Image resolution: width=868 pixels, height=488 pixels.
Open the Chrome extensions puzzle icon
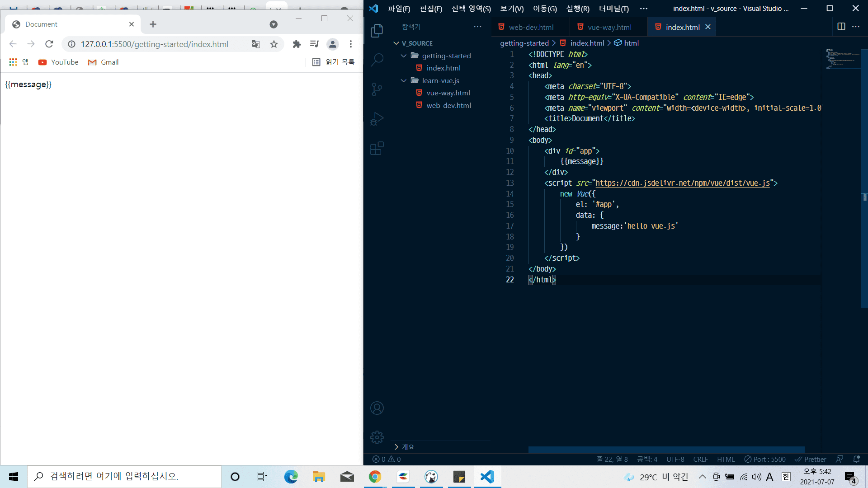(x=297, y=44)
